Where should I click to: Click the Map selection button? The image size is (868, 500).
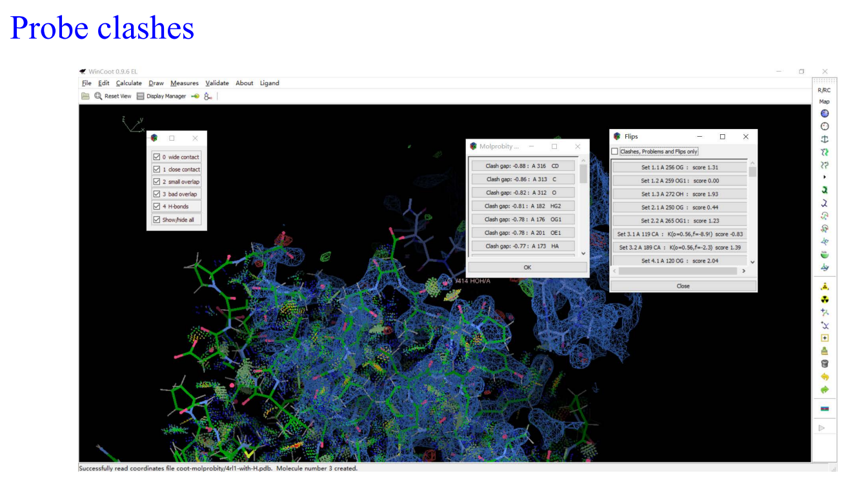(824, 101)
